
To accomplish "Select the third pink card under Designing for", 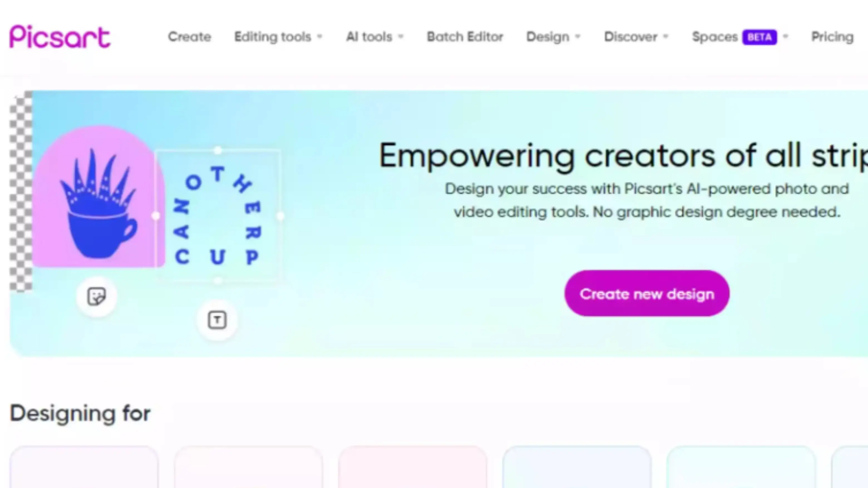I will (x=413, y=467).
